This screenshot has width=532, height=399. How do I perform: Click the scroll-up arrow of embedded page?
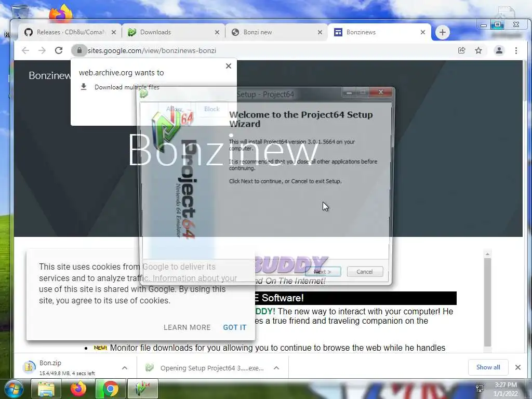click(487, 254)
